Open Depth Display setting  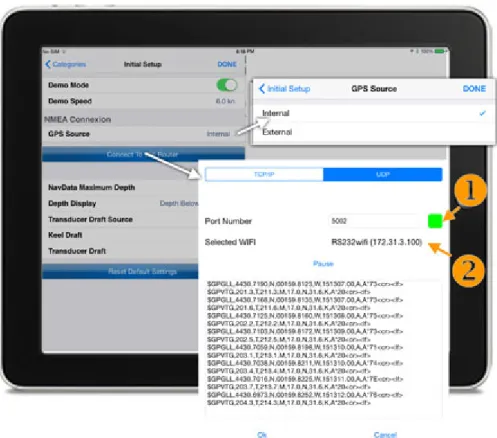(121, 203)
